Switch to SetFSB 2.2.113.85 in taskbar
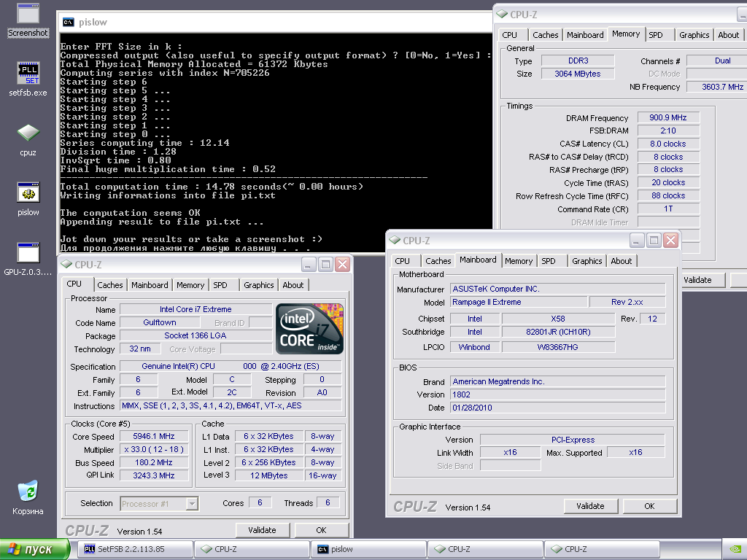This screenshot has height=560, width=747. [136, 549]
